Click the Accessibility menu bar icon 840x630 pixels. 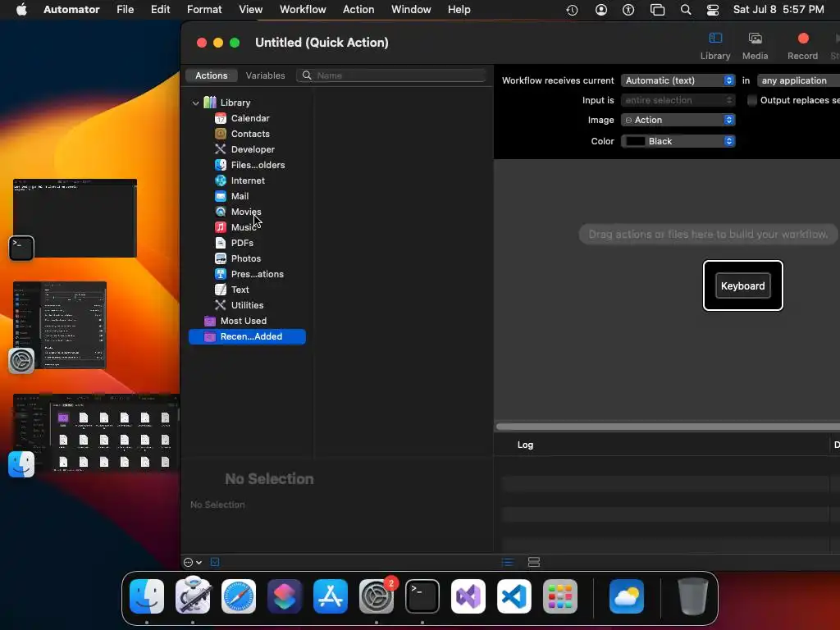click(628, 10)
